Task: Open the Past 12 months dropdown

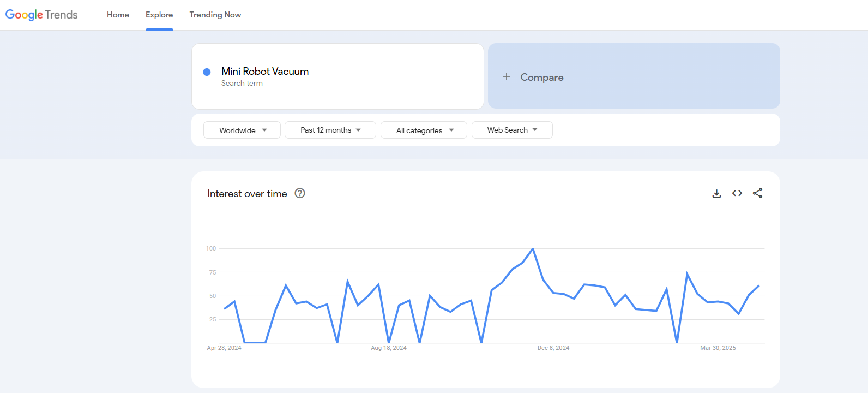Action: [330, 130]
